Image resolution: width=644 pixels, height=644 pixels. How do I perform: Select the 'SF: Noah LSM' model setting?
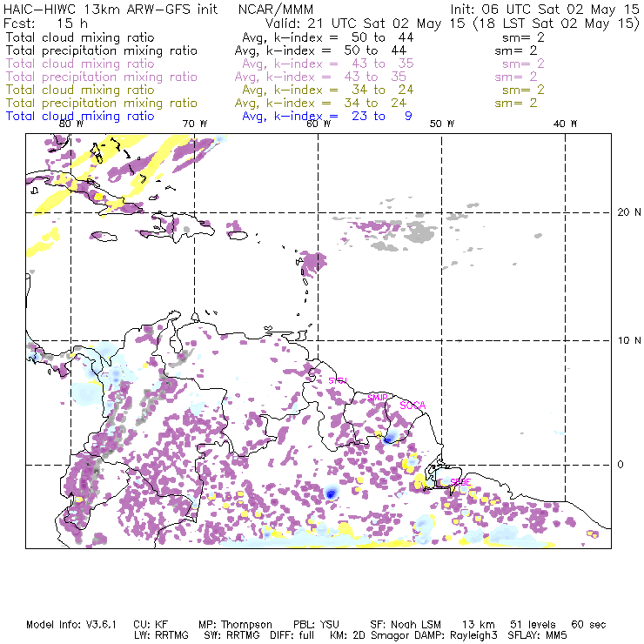406,625
